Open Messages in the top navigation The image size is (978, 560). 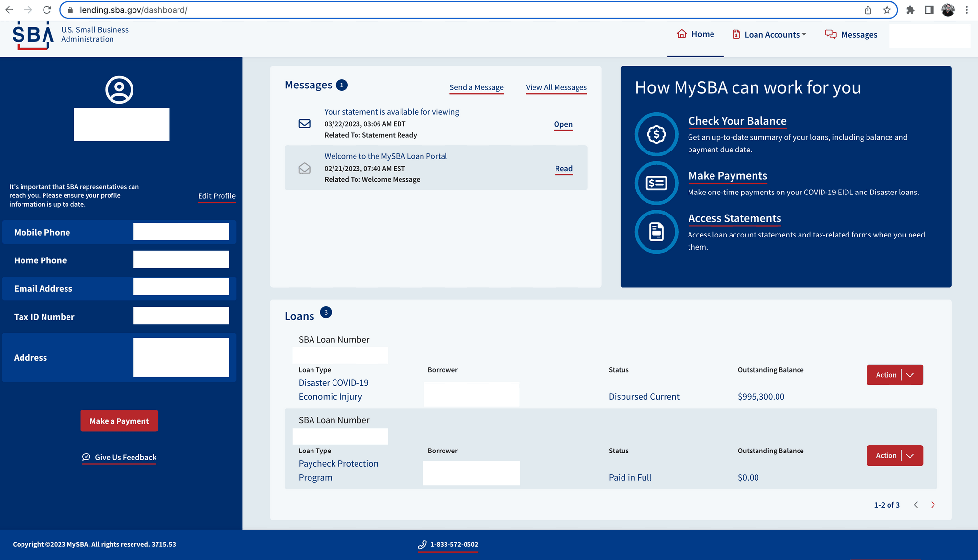click(x=851, y=35)
